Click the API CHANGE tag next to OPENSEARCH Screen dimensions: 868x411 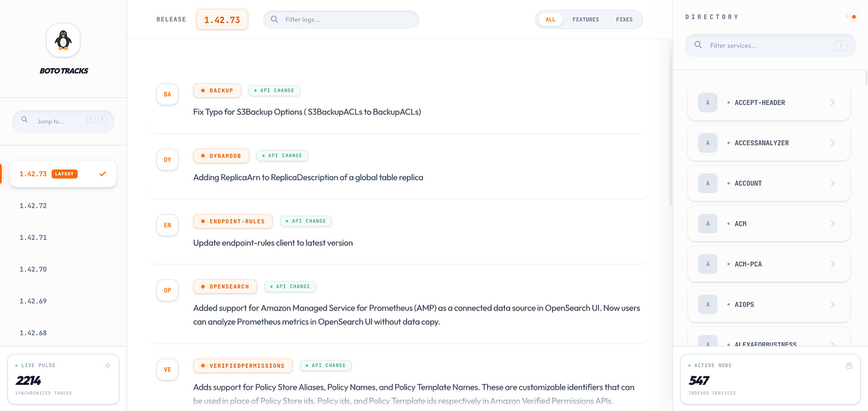[x=290, y=286]
